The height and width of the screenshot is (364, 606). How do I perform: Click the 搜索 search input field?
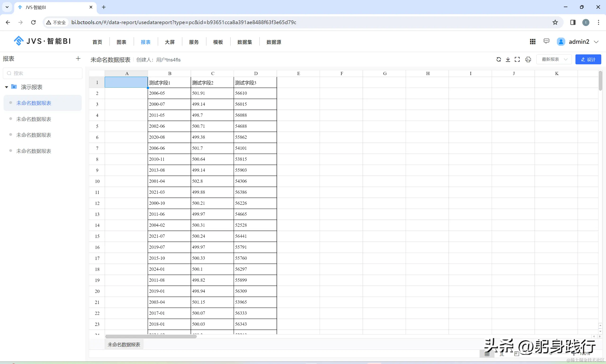(42, 73)
